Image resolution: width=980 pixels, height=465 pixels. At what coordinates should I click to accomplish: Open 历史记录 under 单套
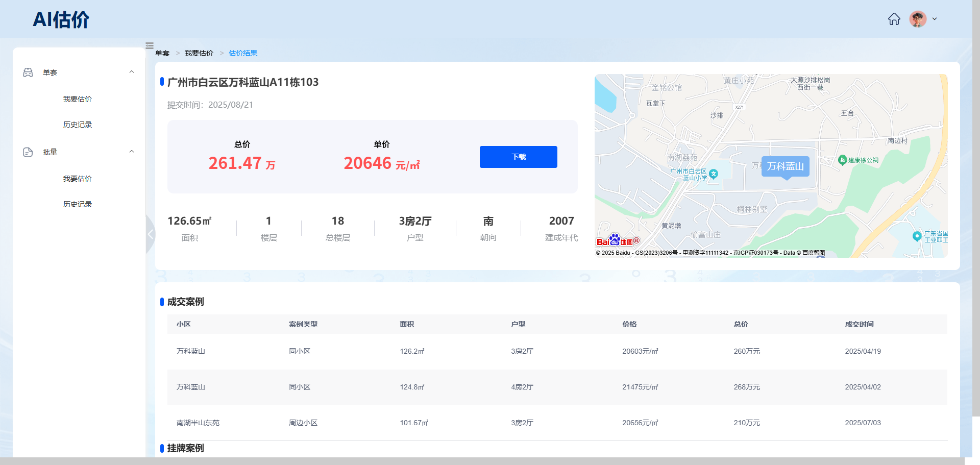[78, 125]
